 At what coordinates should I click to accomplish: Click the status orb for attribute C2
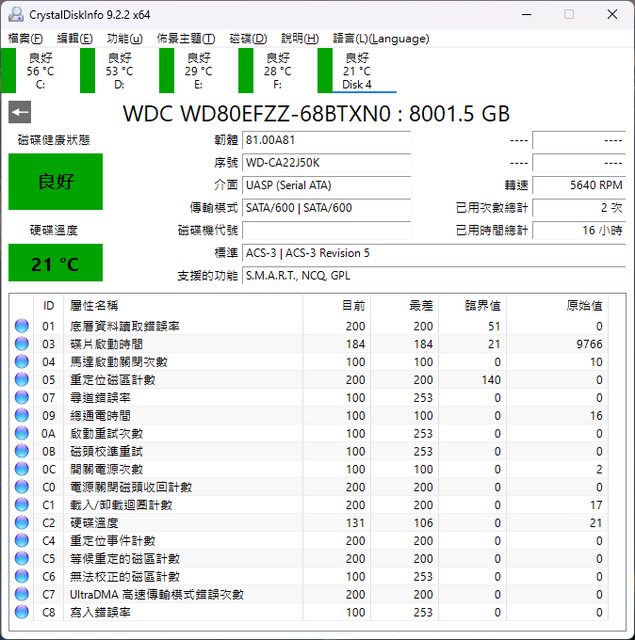tap(22, 522)
